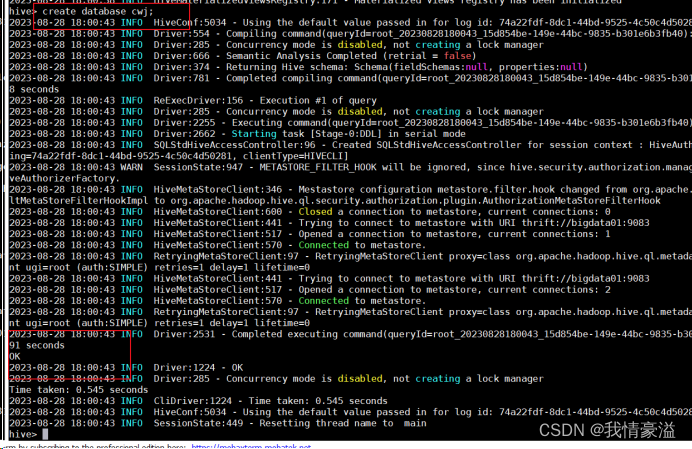Click the empty 'hive>' prompt with cursor
Viewport: 692px width, 449px height.
tap(29, 434)
